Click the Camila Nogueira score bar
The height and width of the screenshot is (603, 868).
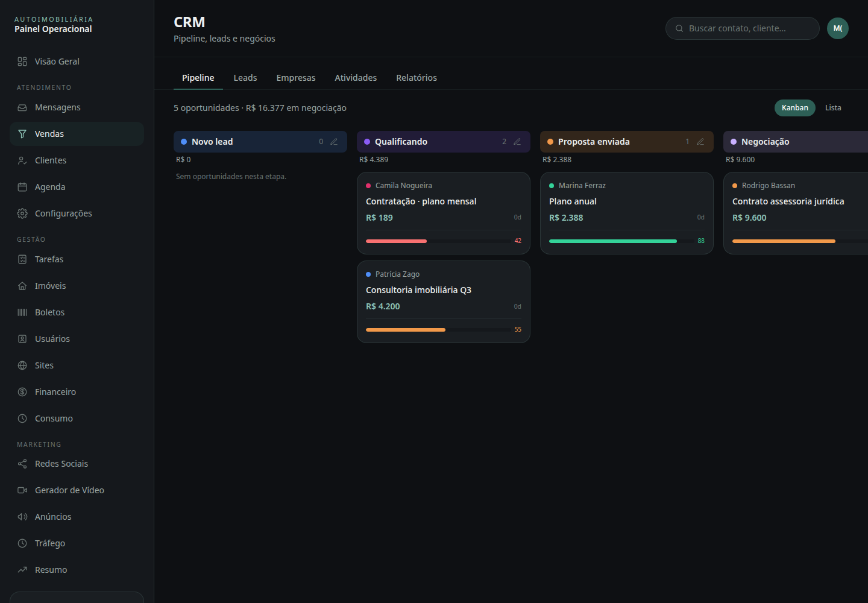point(438,241)
